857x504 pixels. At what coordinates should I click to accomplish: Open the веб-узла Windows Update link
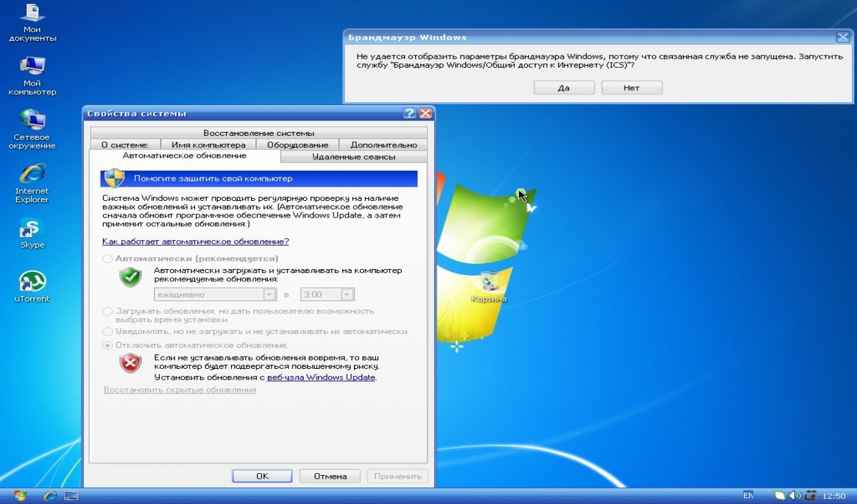click(x=321, y=377)
